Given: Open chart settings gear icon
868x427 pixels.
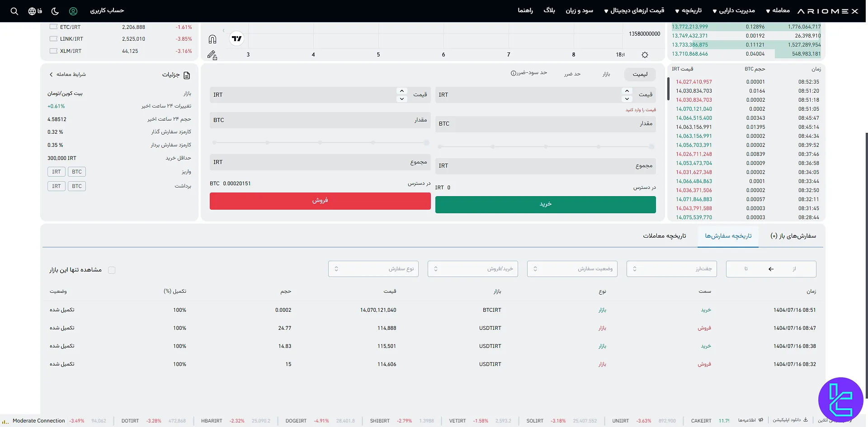Looking at the screenshot, I should click(645, 55).
